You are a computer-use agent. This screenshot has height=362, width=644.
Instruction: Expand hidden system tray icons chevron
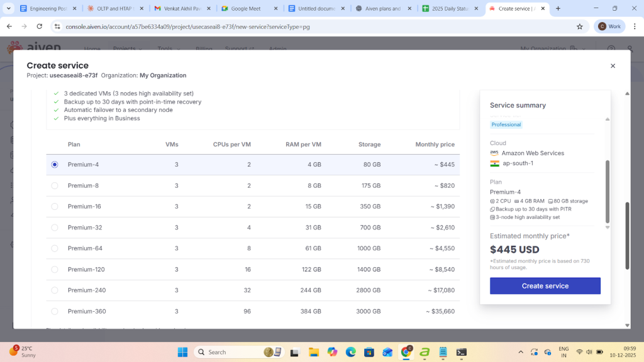(x=520, y=352)
